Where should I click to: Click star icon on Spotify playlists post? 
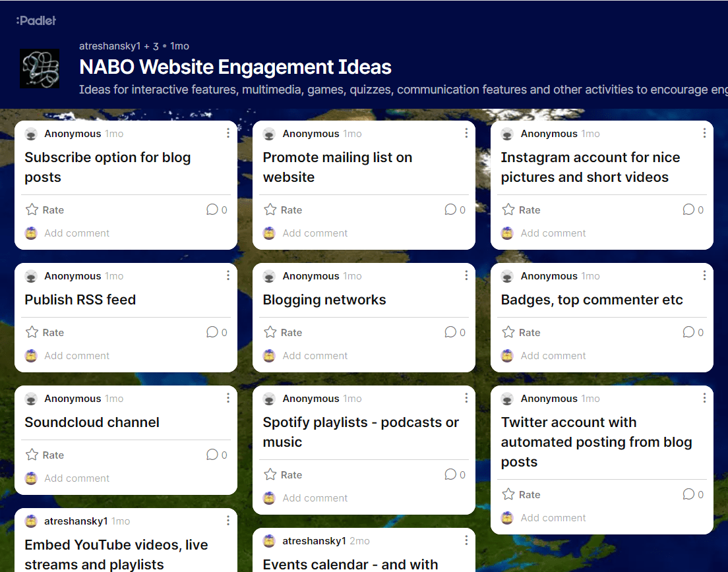270,474
